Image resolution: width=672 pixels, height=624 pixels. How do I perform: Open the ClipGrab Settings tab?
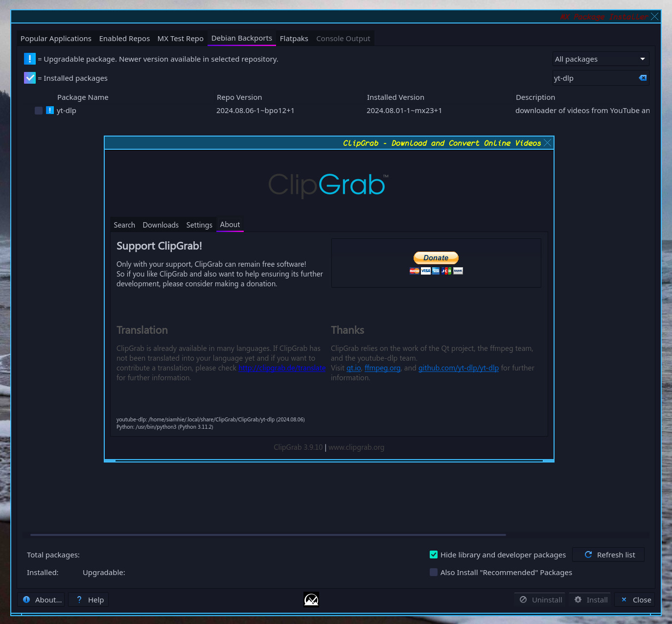[x=199, y=225]
